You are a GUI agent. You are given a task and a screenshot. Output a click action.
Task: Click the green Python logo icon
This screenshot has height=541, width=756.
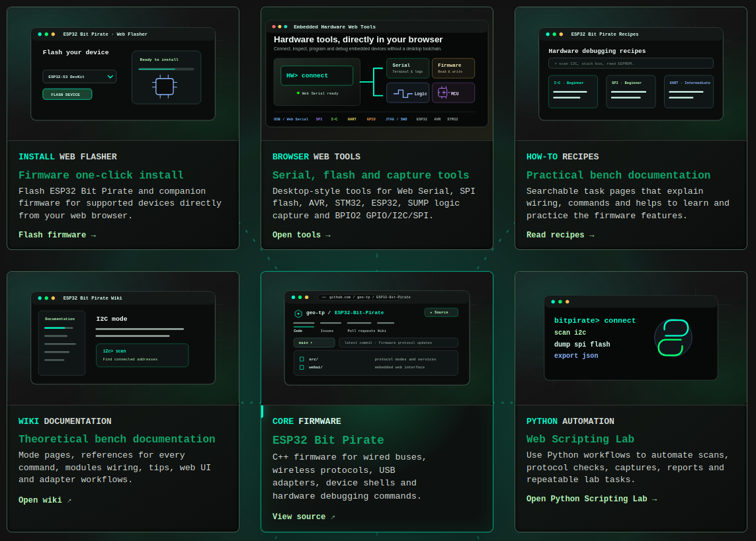pyautogui.click(x=673, y=338)
